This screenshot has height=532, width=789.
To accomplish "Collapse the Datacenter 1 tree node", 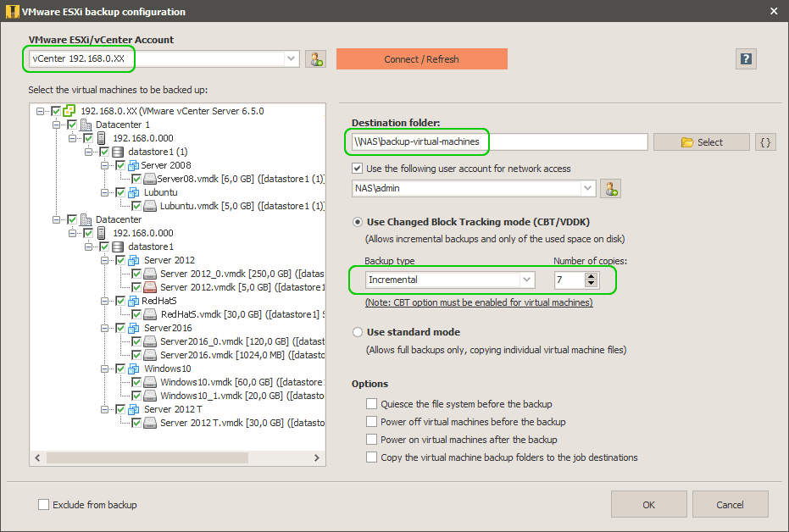I will pos(56,125).
